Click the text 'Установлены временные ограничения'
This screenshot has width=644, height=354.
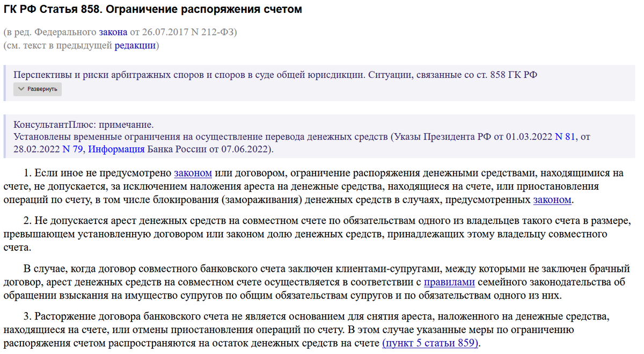coord(93,137)
